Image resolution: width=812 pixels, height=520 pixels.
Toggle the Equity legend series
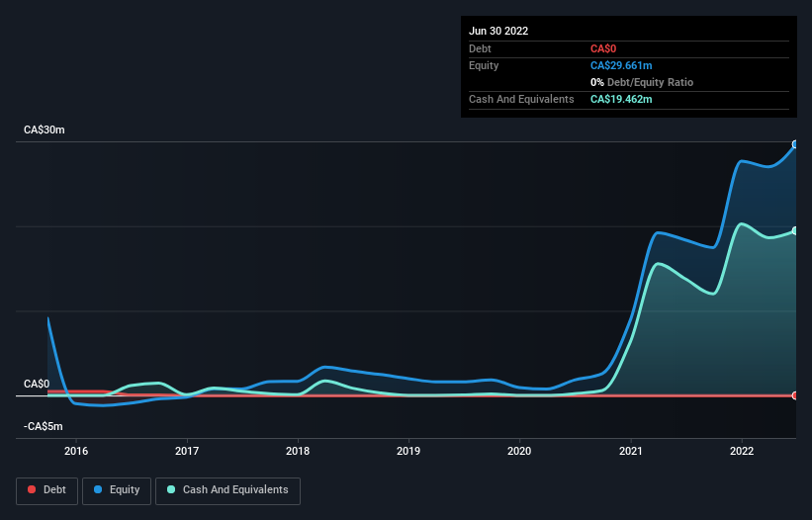[117, 490]
